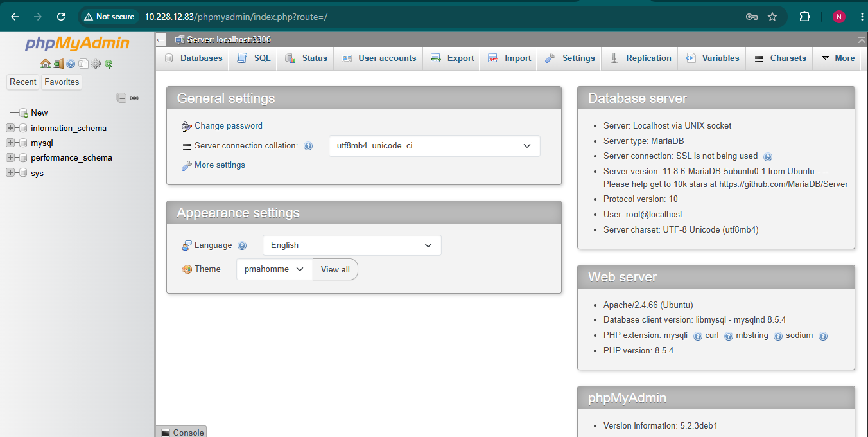Open the SQL tab
Image resolution: width=868 pixels, height=437 pixels.
tap(254, 58)
